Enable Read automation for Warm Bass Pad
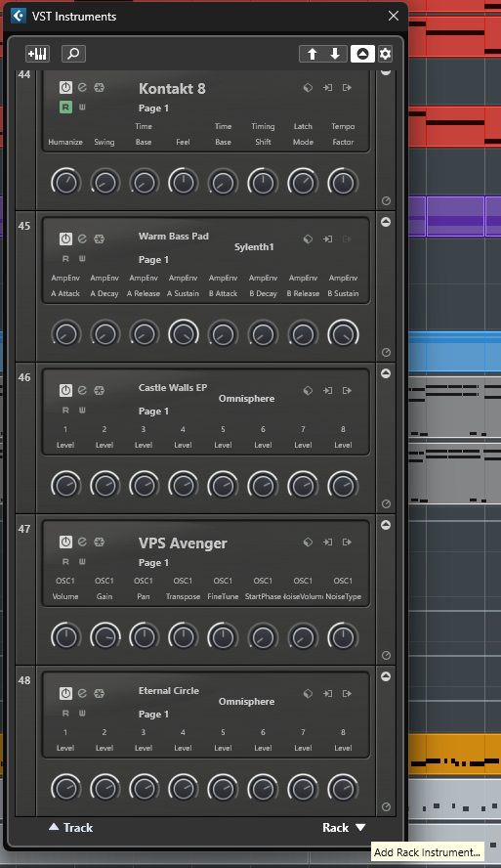The image size is (501, 868). click(65, 258)
